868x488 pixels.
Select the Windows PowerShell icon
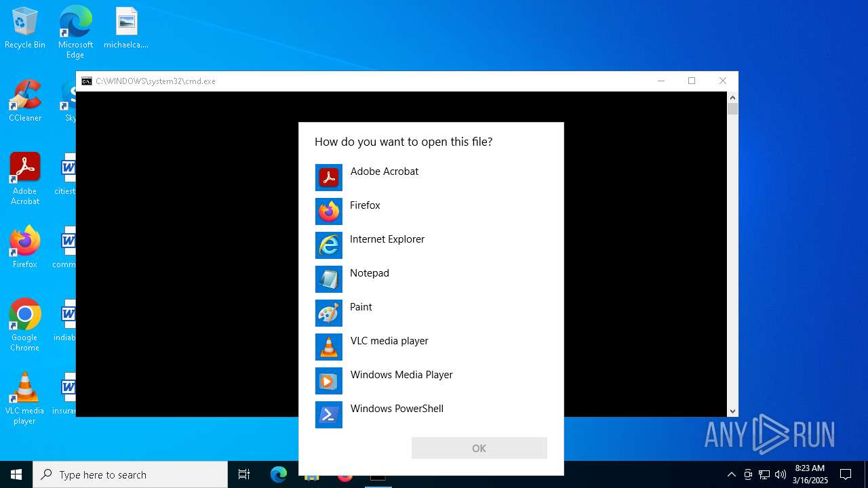click(x=329, y=415)
